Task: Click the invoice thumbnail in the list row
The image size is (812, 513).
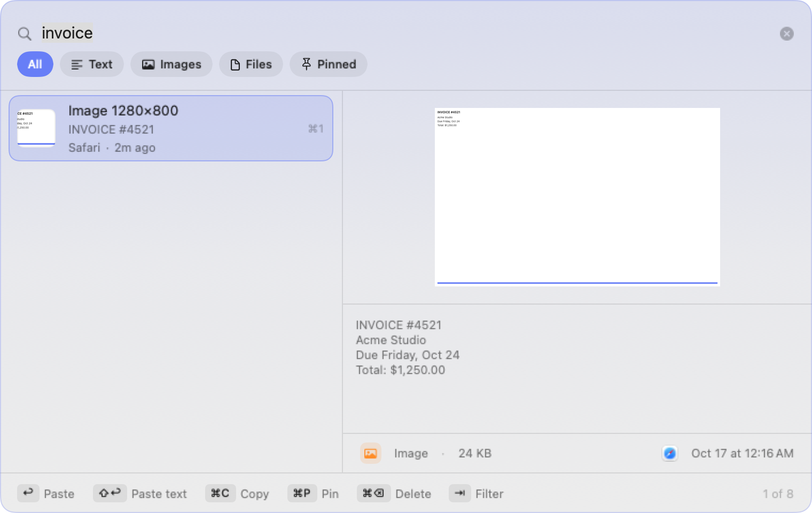Action: coord(36,128)
